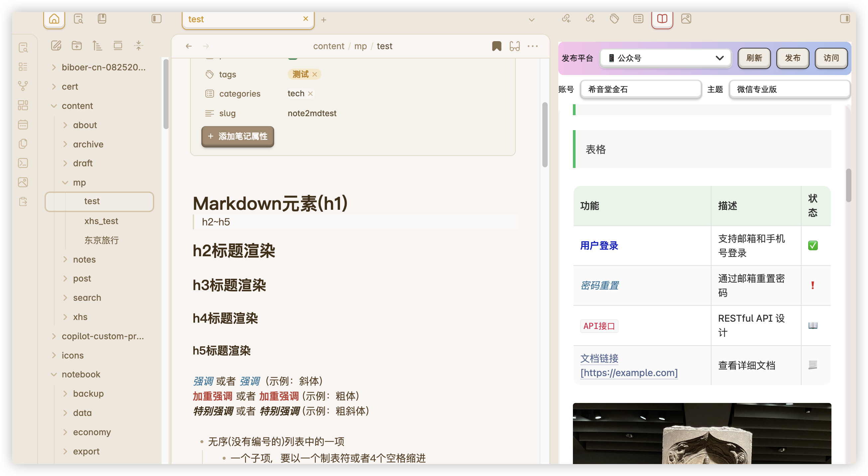
Task: Open the calendar icon in ribbon
Action: [23, 124]
